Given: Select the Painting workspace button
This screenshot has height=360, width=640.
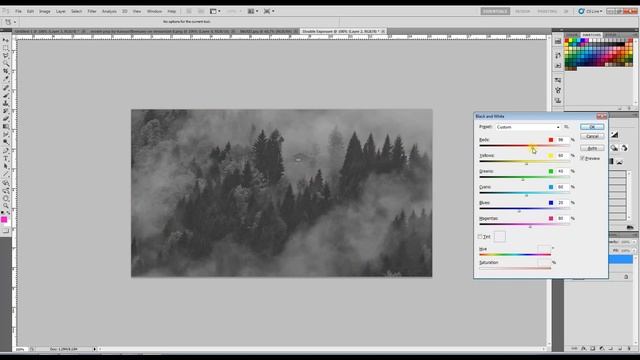Looking at the screenshot, I should tap(547, 11).
